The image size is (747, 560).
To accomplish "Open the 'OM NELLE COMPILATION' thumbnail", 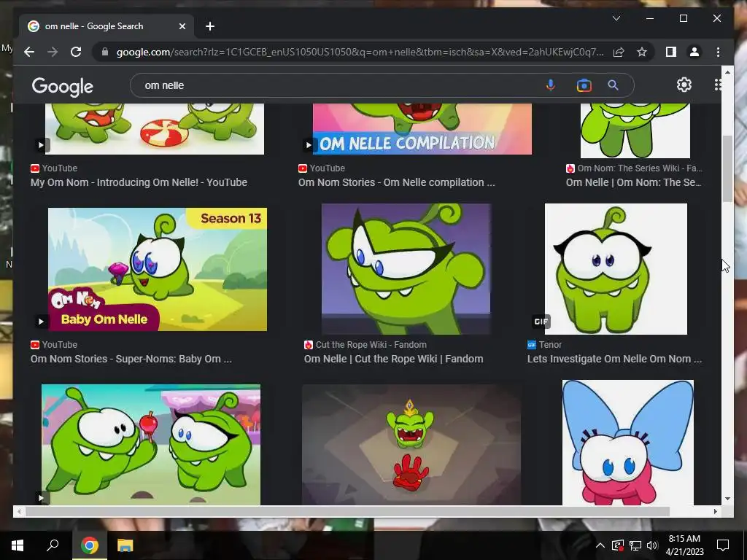I will [x=422, y=128].
